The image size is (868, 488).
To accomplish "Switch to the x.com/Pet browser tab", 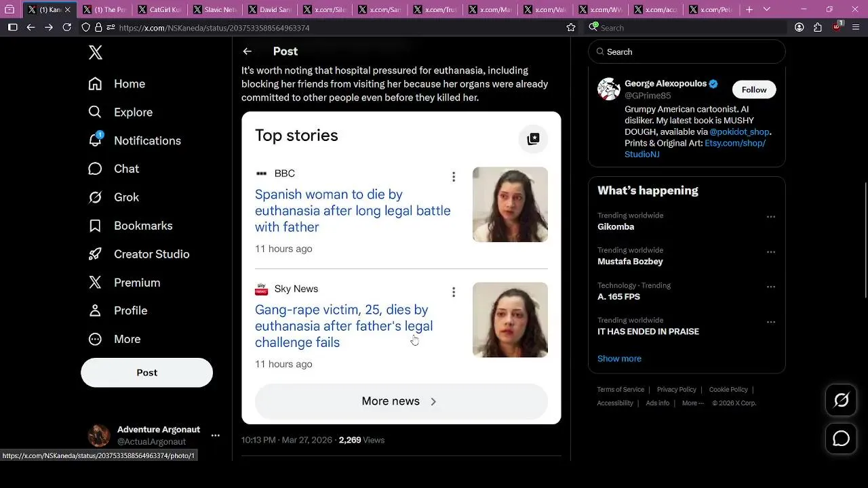I will pyautogui.click(x=710, y=9).
